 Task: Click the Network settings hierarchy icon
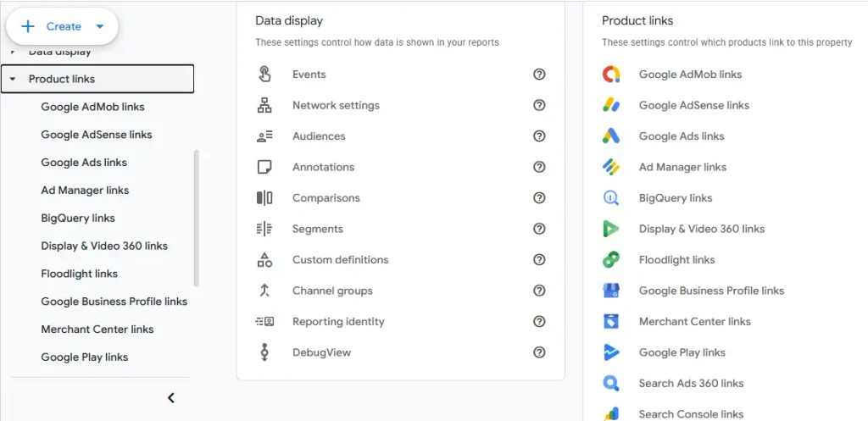tap(264, 105)
